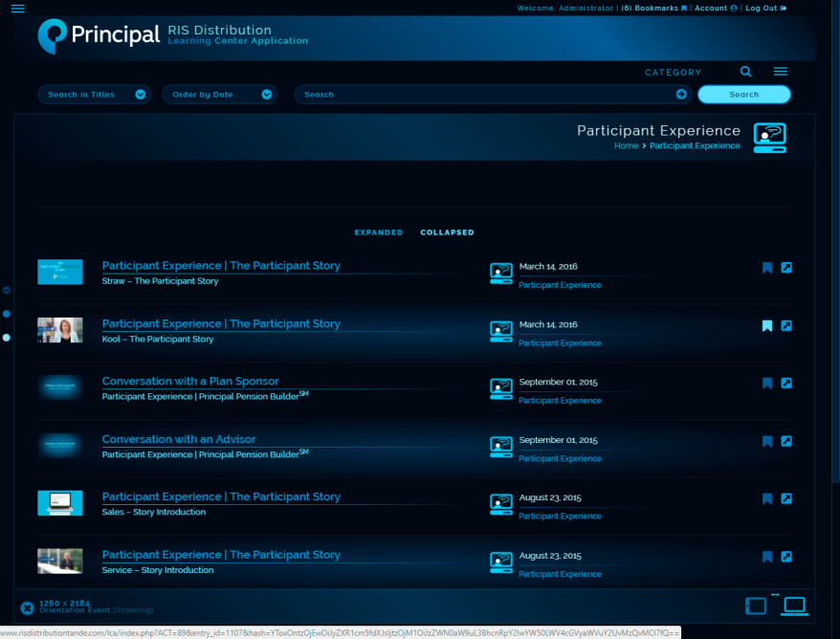Open the Order by Date dropdown

pyautogui.click(x=220, y=95)
